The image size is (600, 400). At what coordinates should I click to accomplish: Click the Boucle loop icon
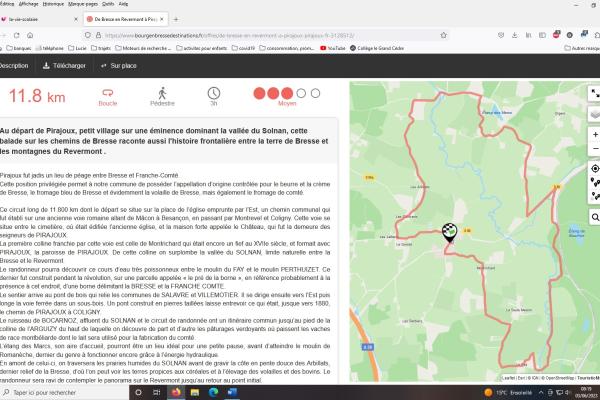(109, 91)
